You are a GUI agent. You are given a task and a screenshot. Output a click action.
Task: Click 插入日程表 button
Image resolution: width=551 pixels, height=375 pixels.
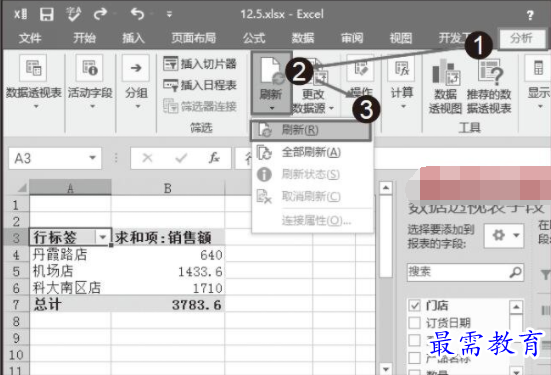click(200, 85)
